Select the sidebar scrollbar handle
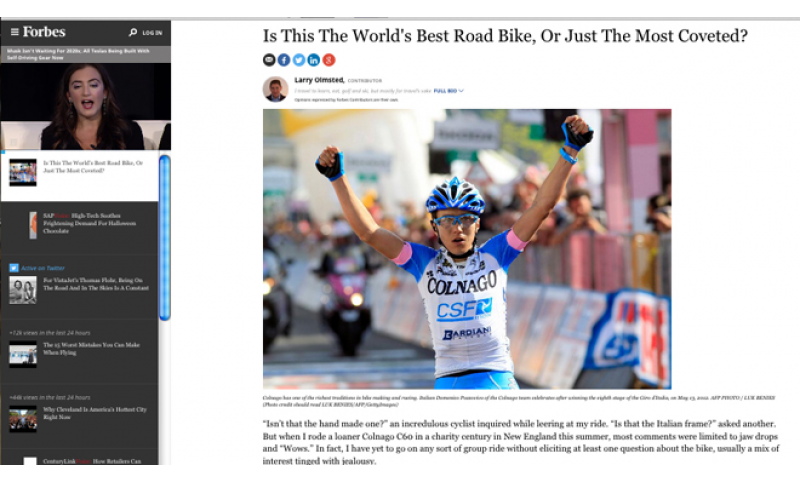 (165, 238)
